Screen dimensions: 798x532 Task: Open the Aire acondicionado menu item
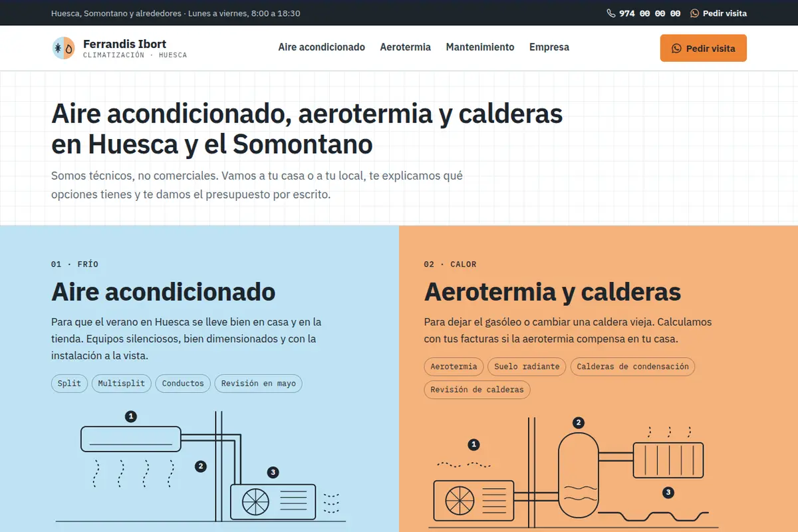tap(322, 47)
